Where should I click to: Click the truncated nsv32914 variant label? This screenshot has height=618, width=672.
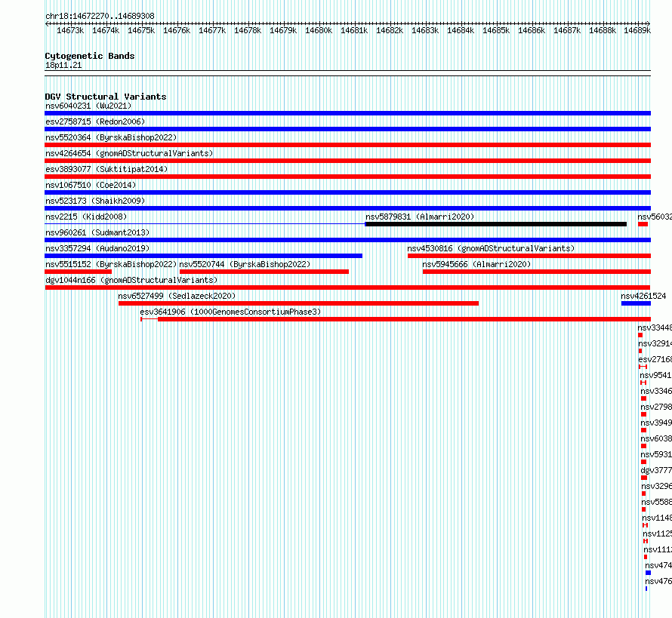pyautogui.click(x=655, y=343)
